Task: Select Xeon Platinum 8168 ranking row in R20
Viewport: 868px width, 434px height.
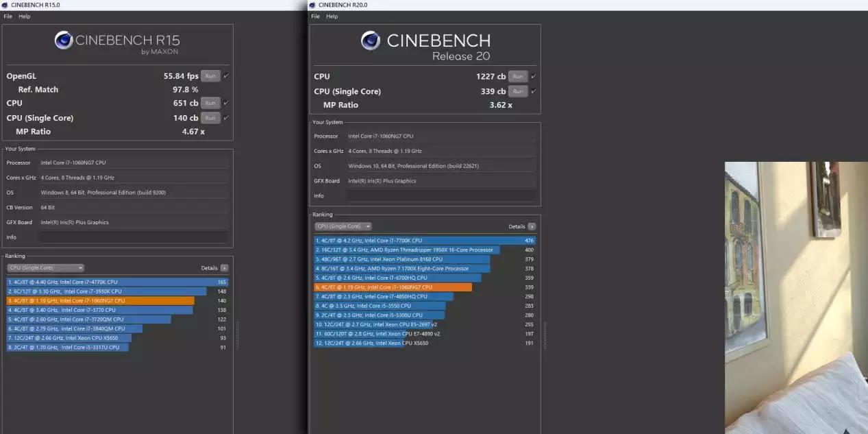Action: tap(425, 259)
